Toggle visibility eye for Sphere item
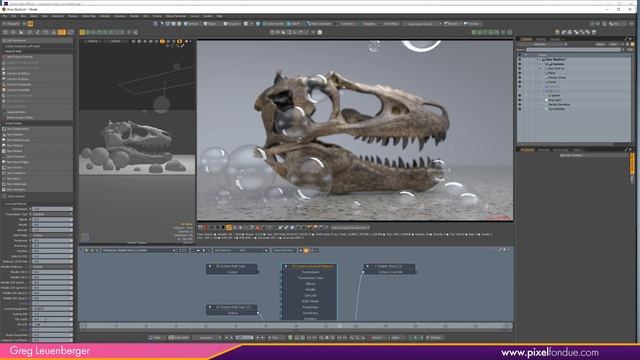This screenshot has height=360, width=640. 520,95
